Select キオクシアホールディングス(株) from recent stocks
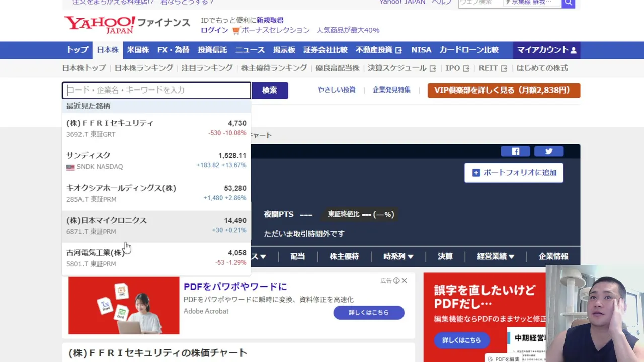 [x=156, y=193]
